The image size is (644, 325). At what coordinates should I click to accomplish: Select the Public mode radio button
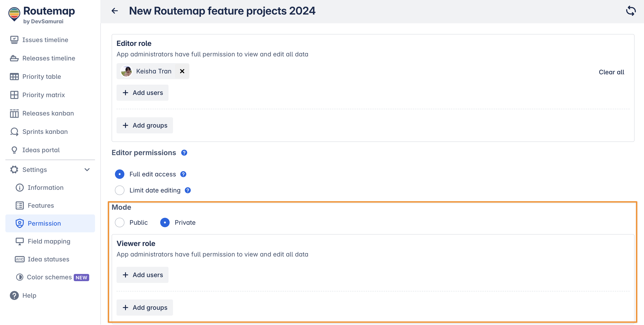(x=119, y=222)
